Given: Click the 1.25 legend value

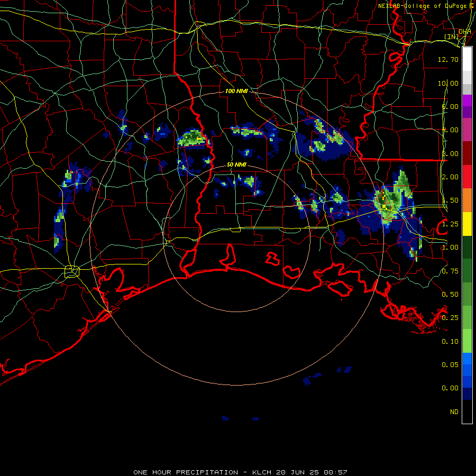Looking at the screenshot, I should tap(450, 224).
